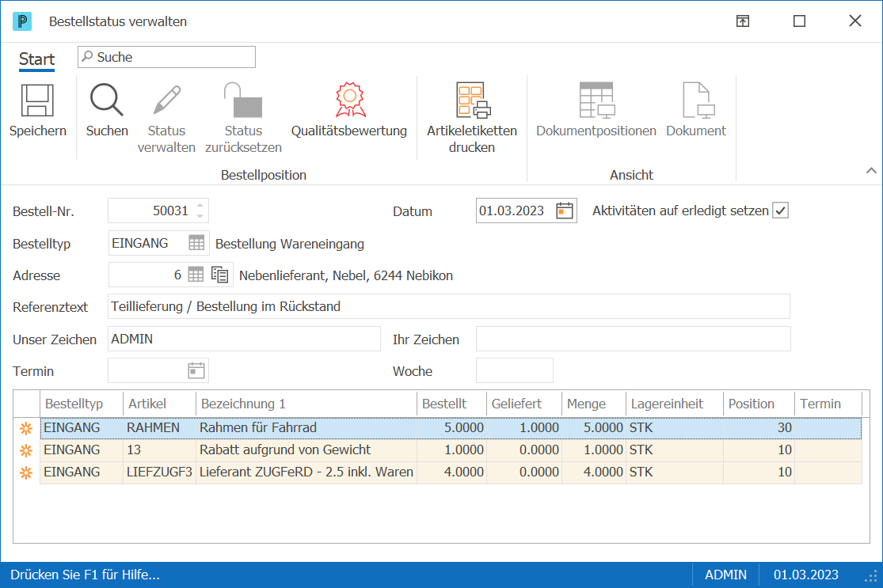The width and height of the screenshot is (883, 588).
Task: Click the Suche search field
Action: (166, 57)
